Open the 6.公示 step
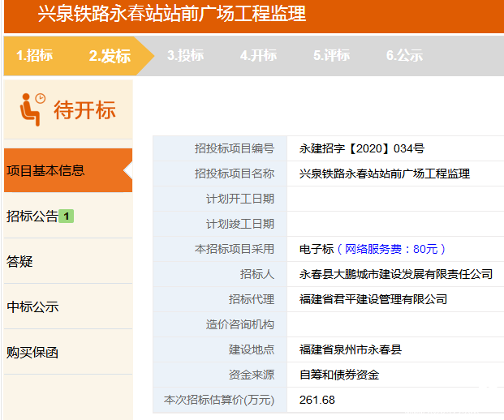Image resolution: width=504 pixels, height=420 pixels. pos(404,55)
